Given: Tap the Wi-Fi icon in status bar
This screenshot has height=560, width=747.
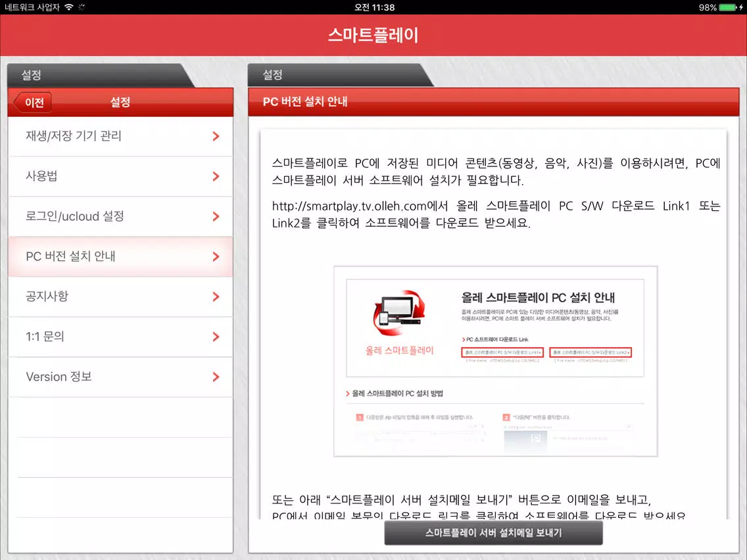Looking at the screenshot, I should (x=69, y=7).
